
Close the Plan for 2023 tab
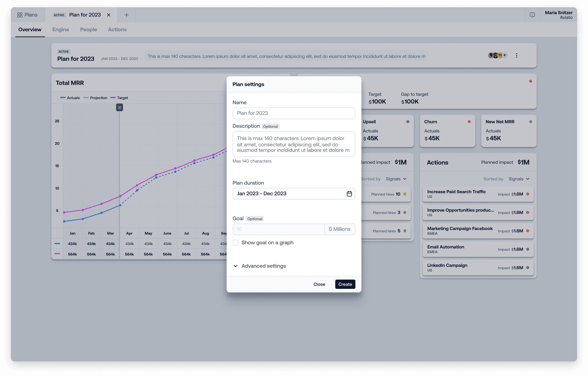109,15
